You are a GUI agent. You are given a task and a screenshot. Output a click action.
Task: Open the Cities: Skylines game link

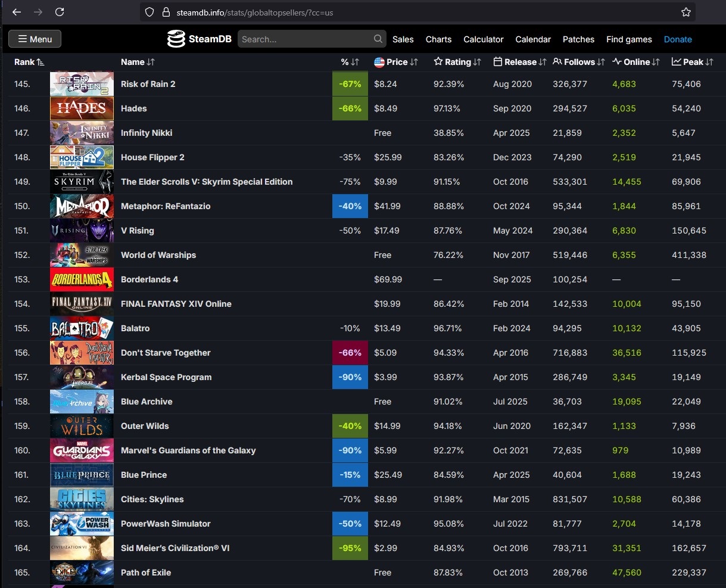coord(152,499)
